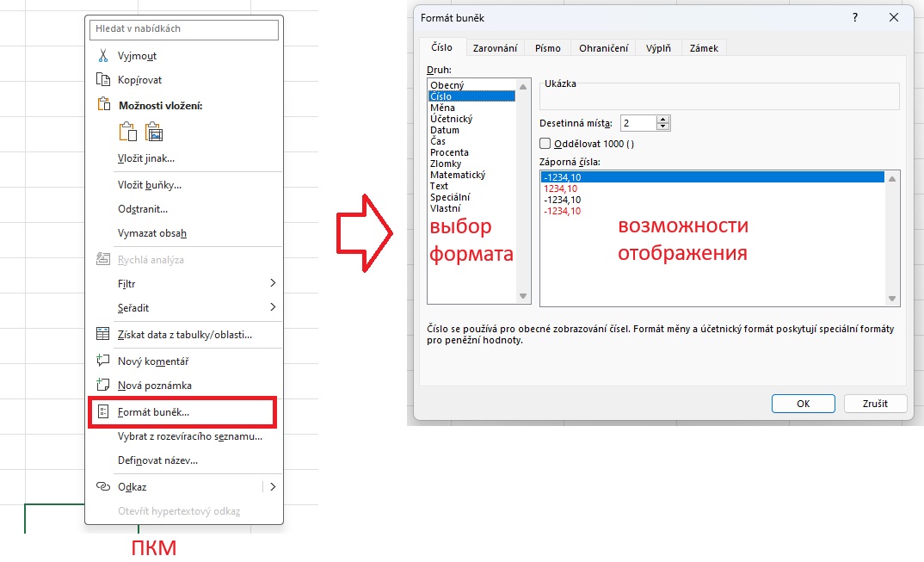Expand the Filtr submenu arrow
This screenshot has width=924, height=562.
(x=273, y=283)
